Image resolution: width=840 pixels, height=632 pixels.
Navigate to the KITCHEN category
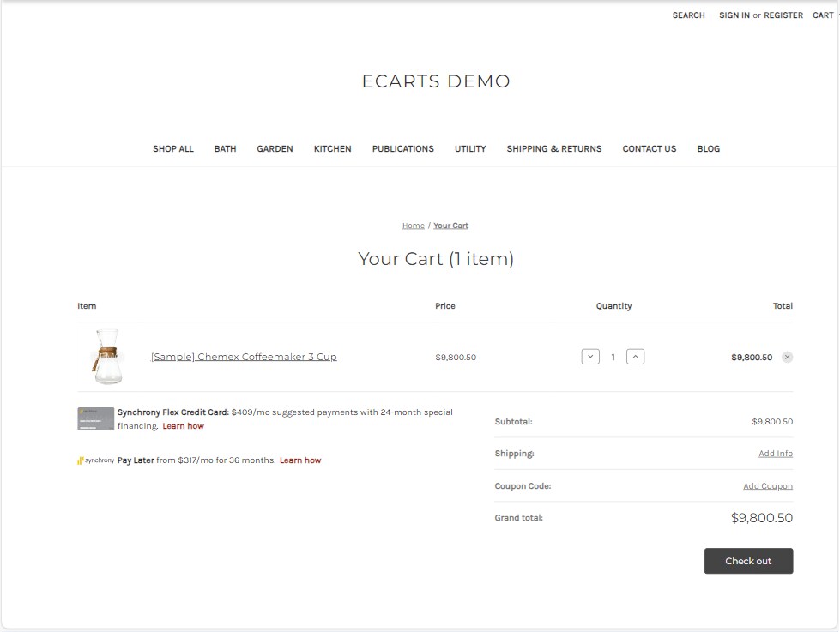[x=332, y=148]
